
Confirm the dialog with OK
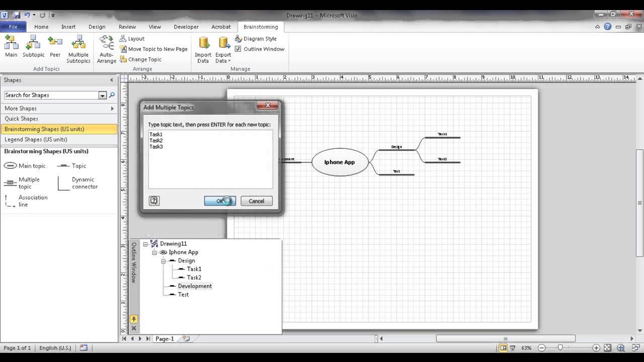tap(220, 201)
